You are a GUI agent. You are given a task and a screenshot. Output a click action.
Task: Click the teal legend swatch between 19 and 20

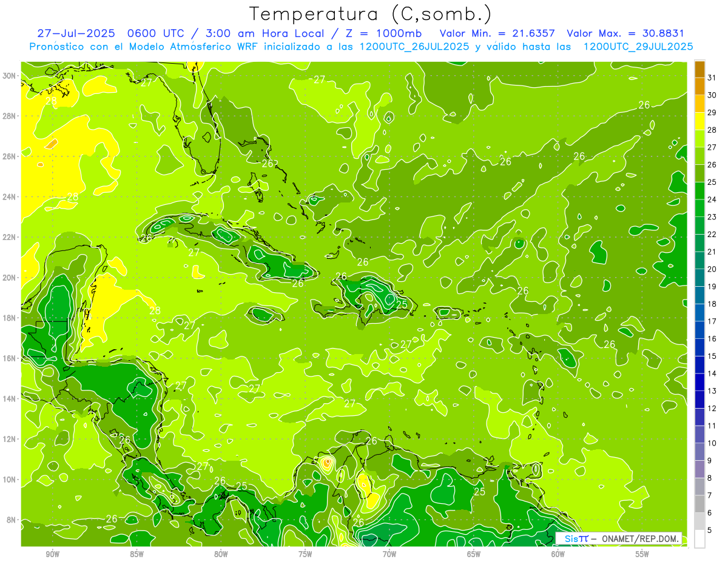(699, 278)
